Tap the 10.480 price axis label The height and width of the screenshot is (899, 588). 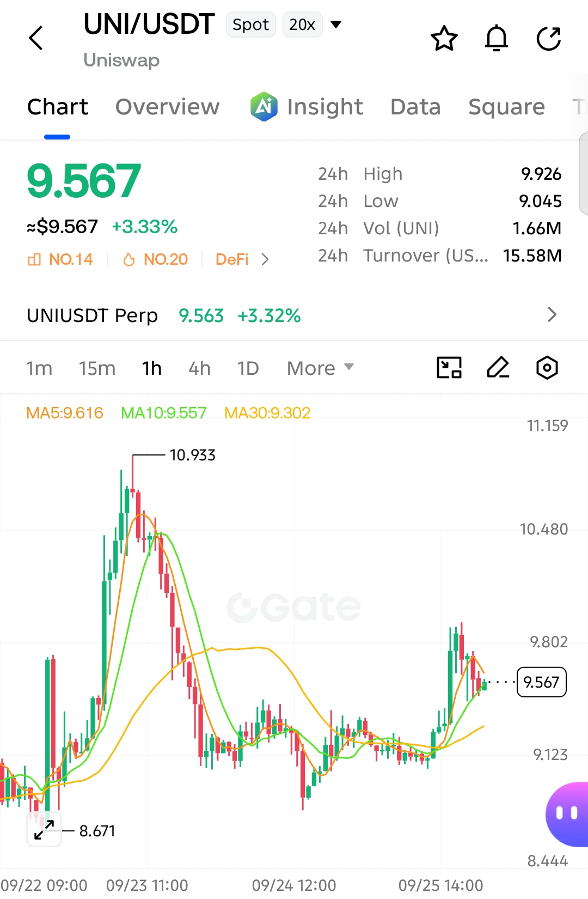point(544,529)
